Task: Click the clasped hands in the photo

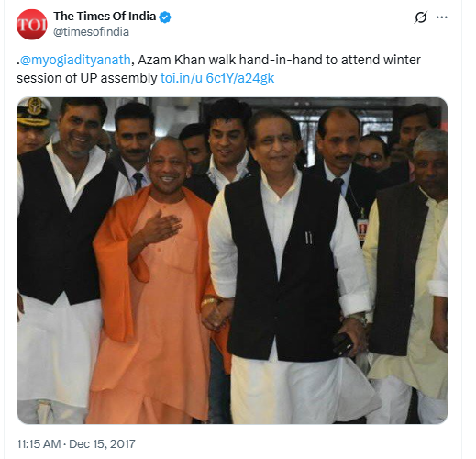Action: (x=216, y=315)
